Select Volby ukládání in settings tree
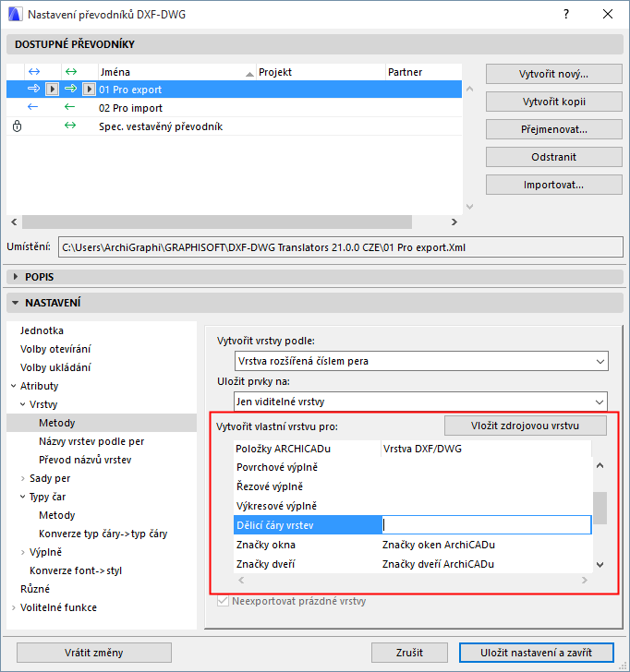 55,367
